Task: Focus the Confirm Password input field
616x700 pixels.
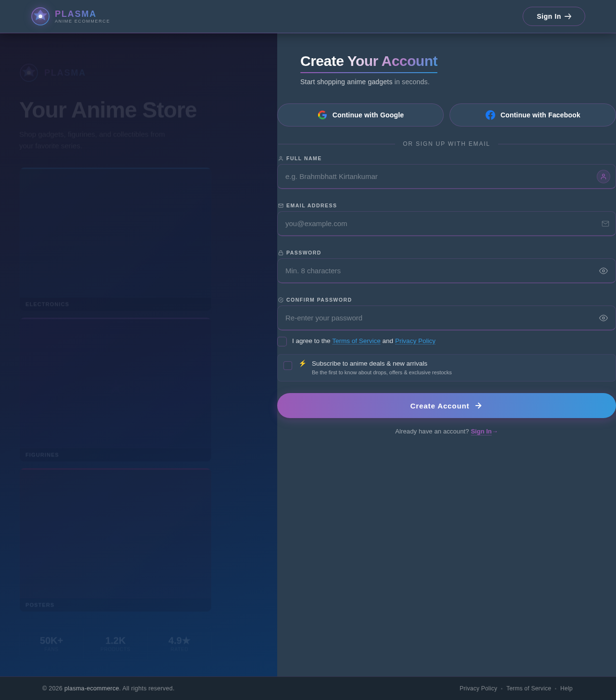Action: pos(447,318)
